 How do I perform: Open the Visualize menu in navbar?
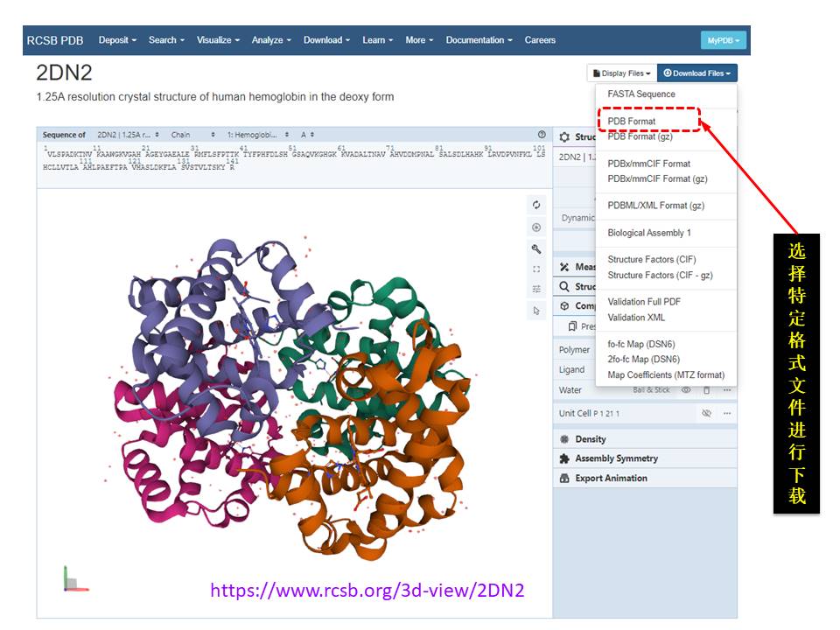pos(218,40)
